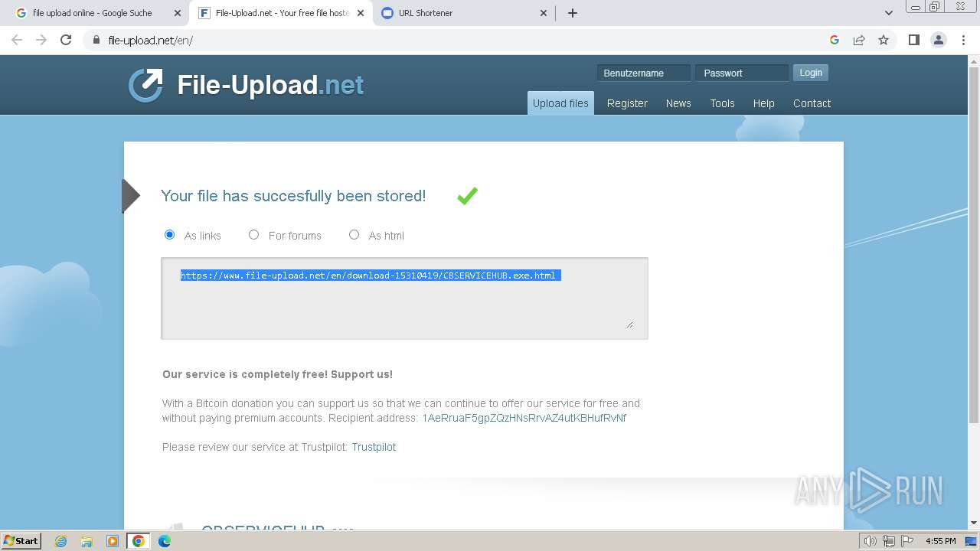Viewport: 980px width, 551px height.
Task: Click the green success checkmark
Action: coord(467,196)
